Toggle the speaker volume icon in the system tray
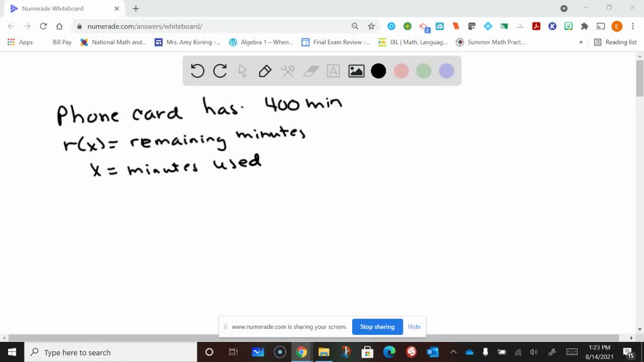The height and width of the screenshot is (362, 644). (x=533, y=352)
